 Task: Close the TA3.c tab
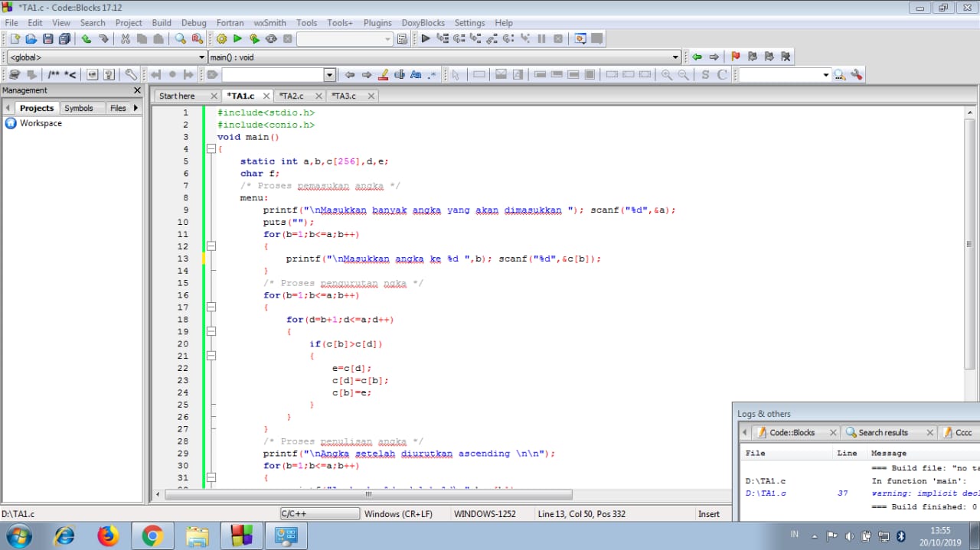tap(371, 96)
